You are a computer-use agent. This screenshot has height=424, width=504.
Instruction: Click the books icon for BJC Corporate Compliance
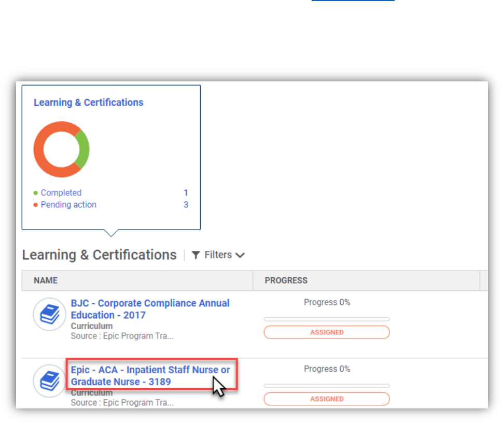(49, 314)
